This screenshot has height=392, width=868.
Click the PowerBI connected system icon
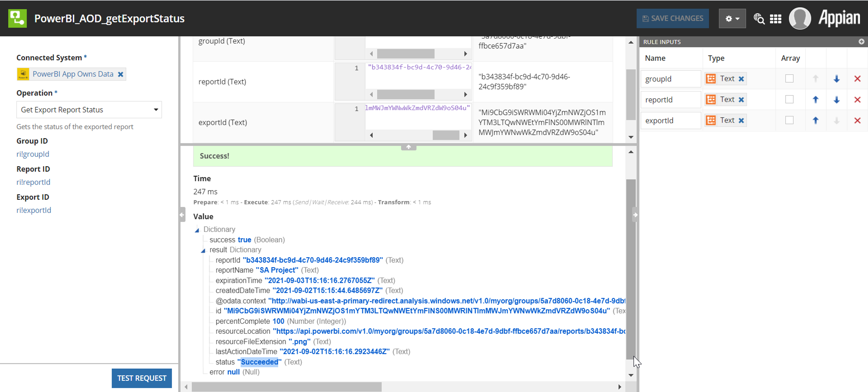23,74
